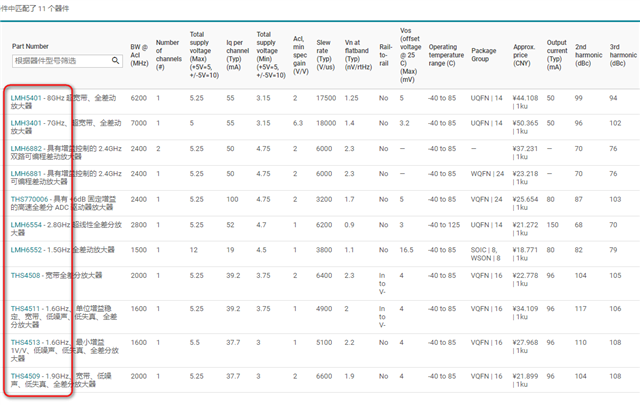Click the ¥21.272 price for LMH6554
The width and height of the screenshot is (640, 405).
point(525,225)
